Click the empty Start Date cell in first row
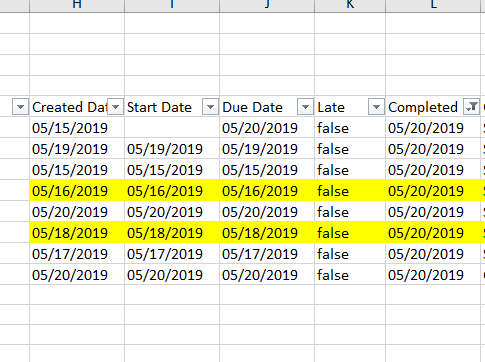Viewport: 485px width, 362px height. (x=172, y=128)
